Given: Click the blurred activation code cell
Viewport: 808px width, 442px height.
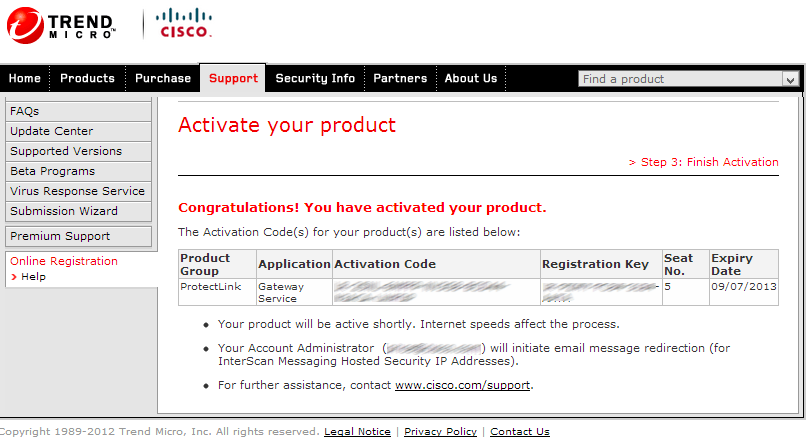Looking at the screenshot, I should 436,292.
